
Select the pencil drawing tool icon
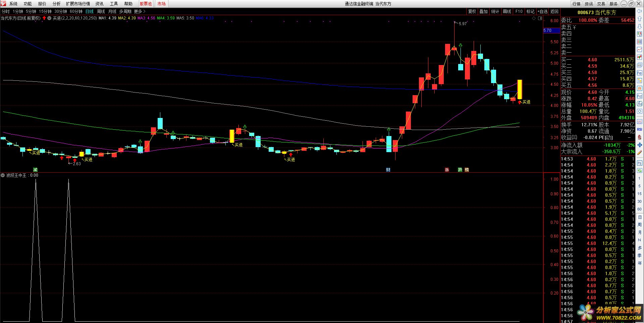(640, 152)
